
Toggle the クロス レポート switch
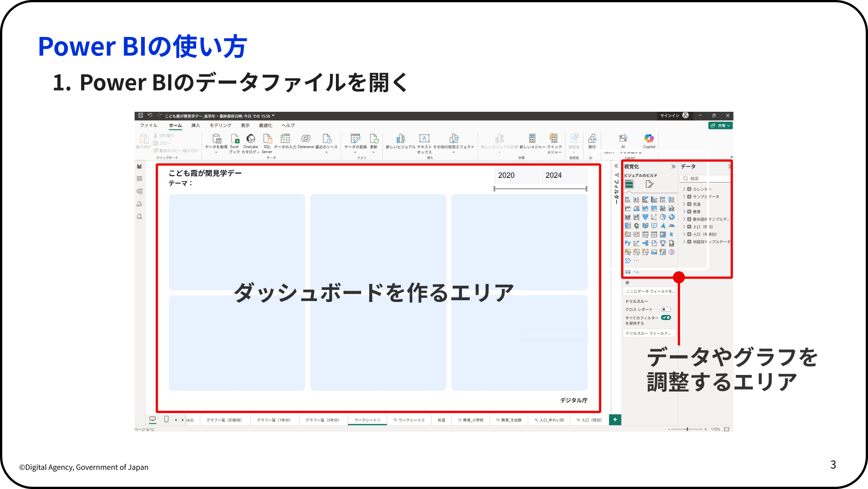[666, 309]
